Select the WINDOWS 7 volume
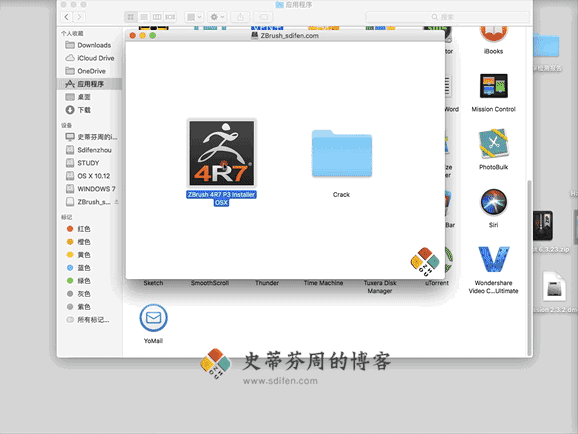This screenshot has width=578, height=434. [89, 189]
